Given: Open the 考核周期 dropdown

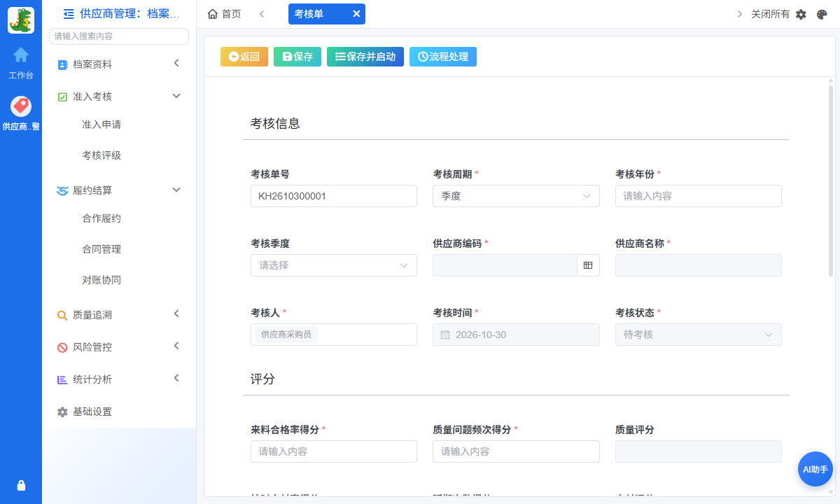Looking at the screenshot, I should coord(516,196).
